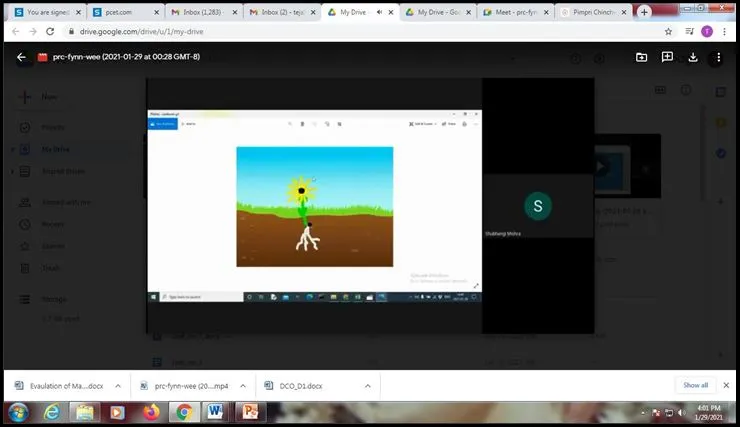Close the Meet - prc-fyn tab
The height and width of the screenshot is (427, 740).
pyautogui.click(x=547, y=12)
